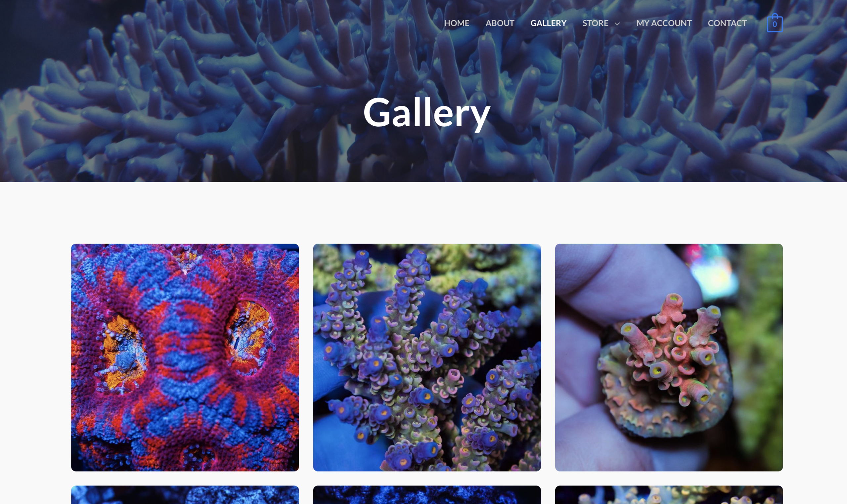
Task: Open the STORE menu item
Action: pyautogui.click(x=595, y=23)
